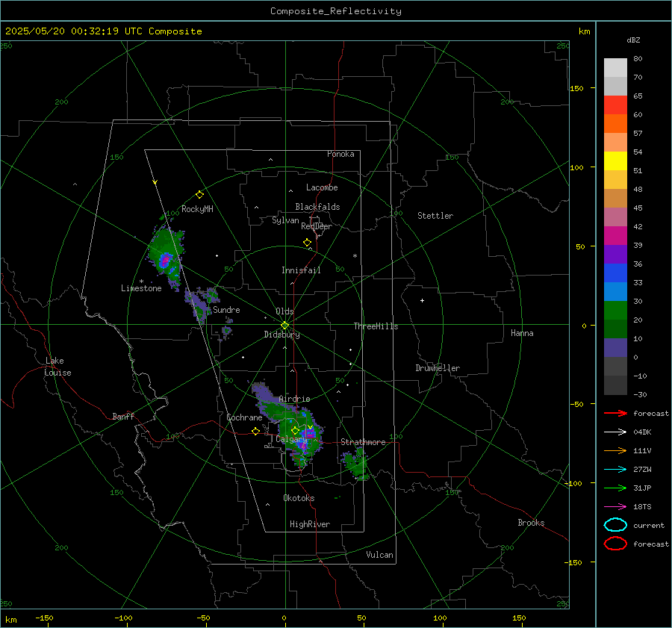Click the yellow diamond marker near RockyMH
Viewport: 672px width, 628px height.
coord(199,195)
